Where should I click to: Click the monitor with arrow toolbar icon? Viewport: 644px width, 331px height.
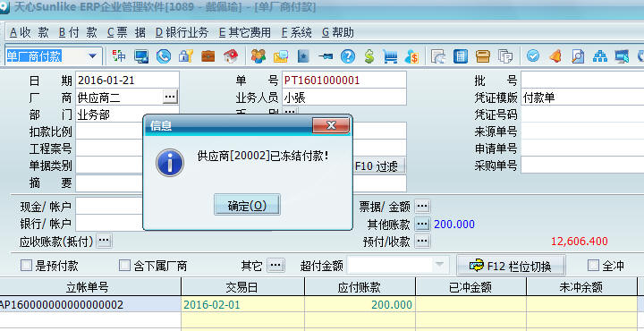(622, 55)
